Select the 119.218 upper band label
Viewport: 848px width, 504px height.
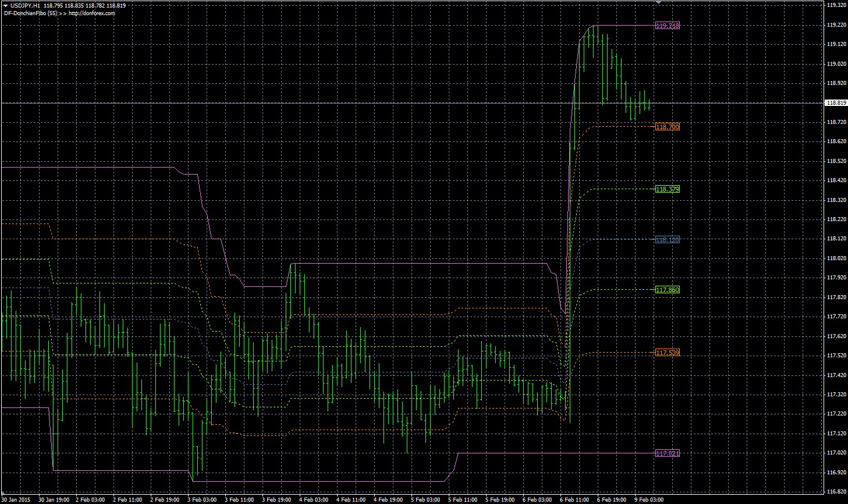click(x=667, y=26)
